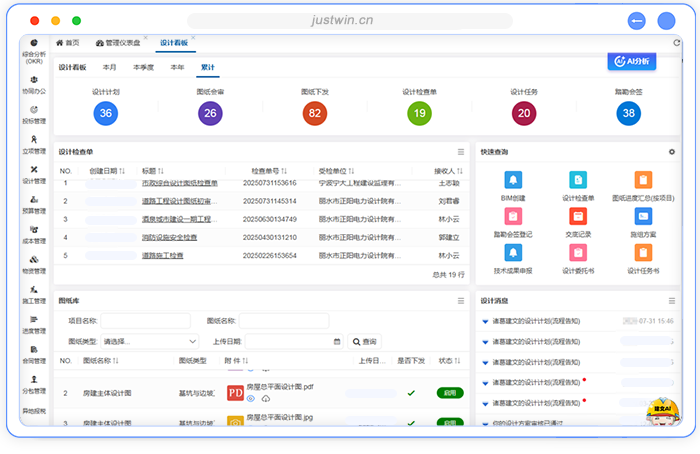
Task: Open the hamburger menu of 设计检查单 panel
Action: tap(461, 152)
